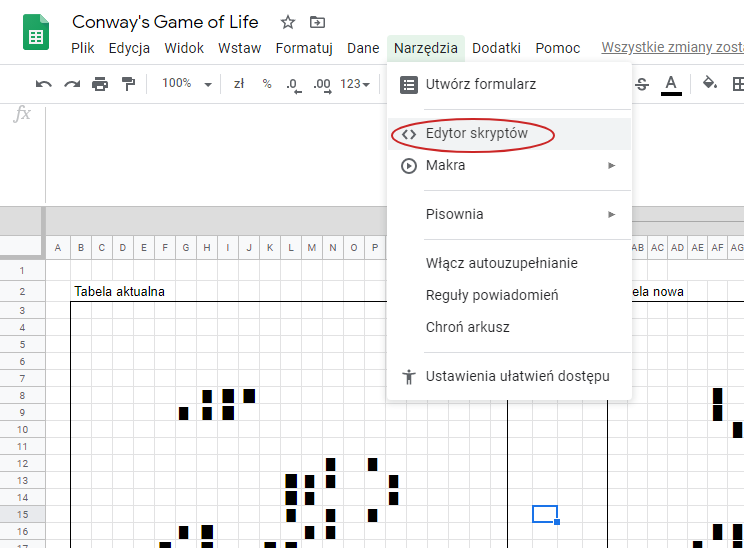Screen dimensions: 744x548
Task: Select column AF header
Action: click(717, 248)
